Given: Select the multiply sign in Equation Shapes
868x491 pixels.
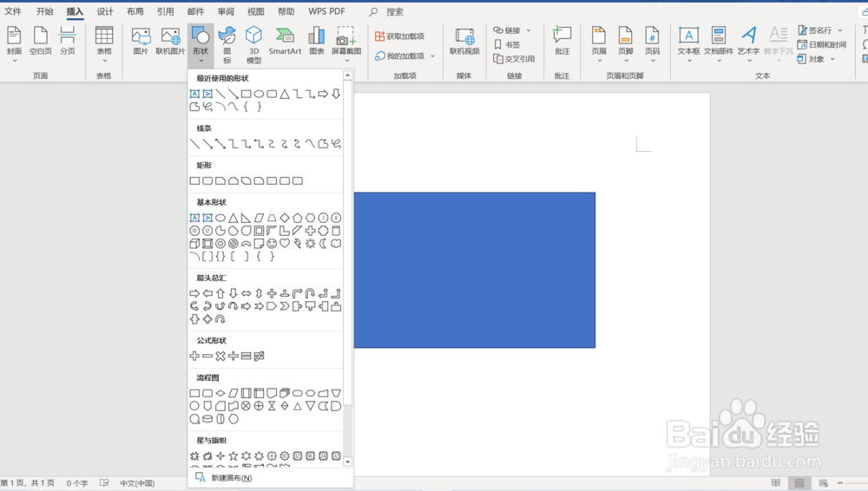Looking at the screenshot, I should pos(220,356).
